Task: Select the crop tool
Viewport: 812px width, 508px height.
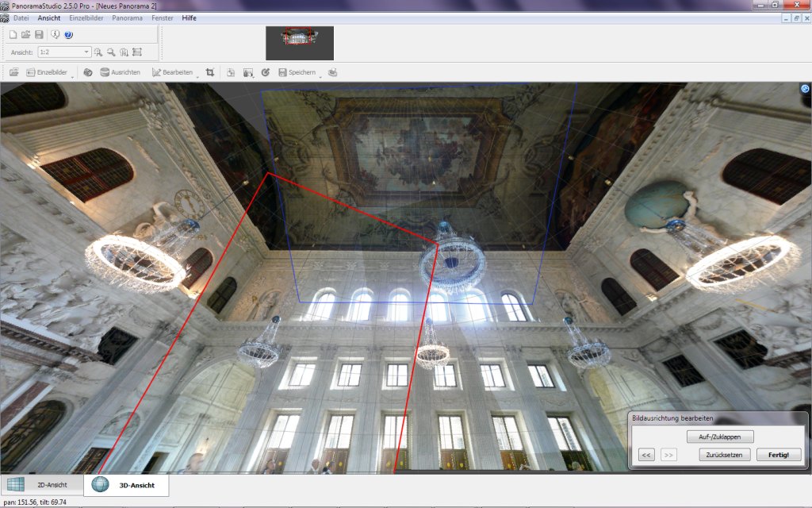Action: 209,72
